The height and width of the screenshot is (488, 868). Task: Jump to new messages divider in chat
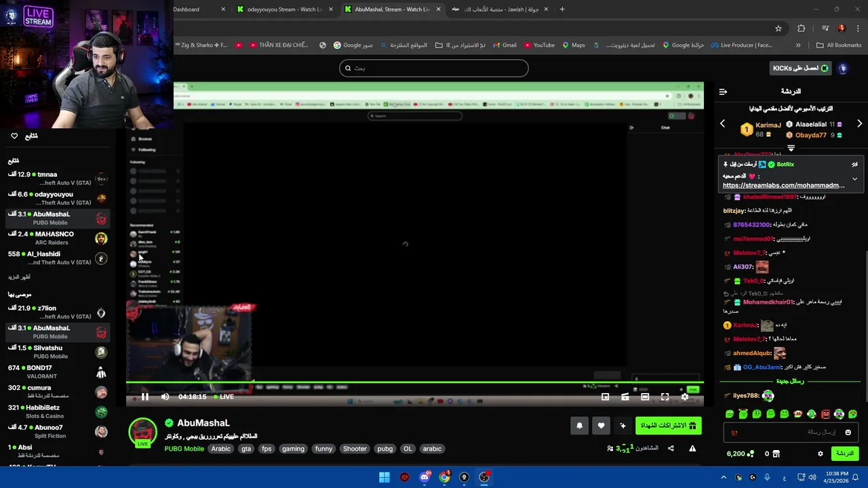(791, 381)
